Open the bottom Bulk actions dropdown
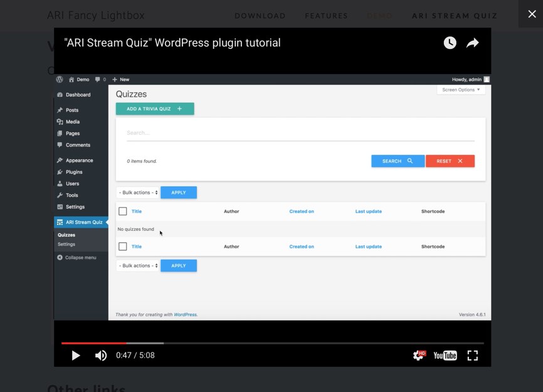 (x=138, y=265)
